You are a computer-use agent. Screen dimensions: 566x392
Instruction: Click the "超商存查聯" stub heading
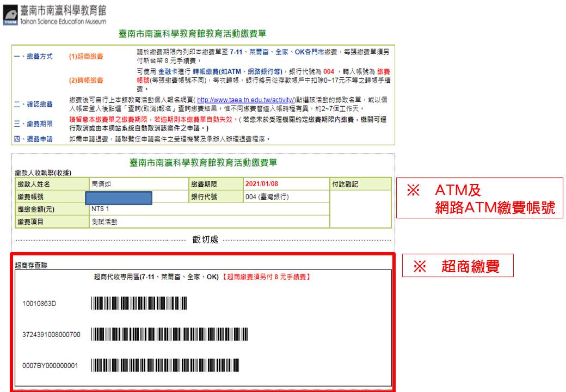click(x=31, y=265)
